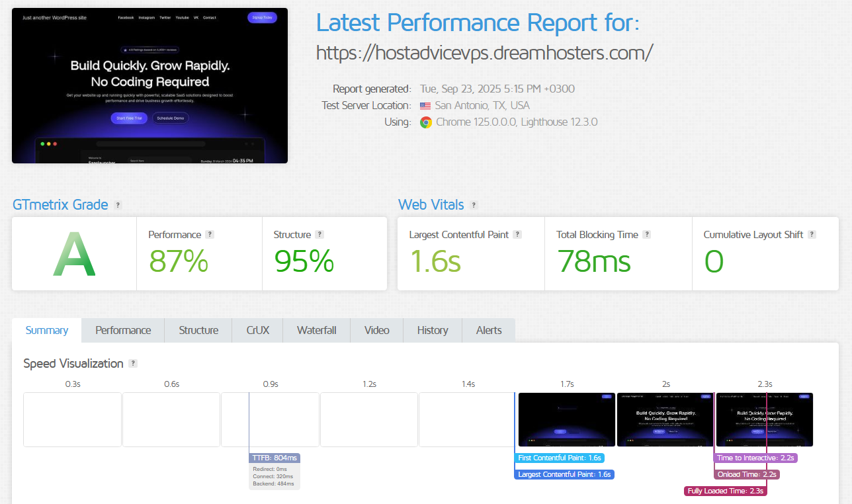Select the filmstrip frame at 1.7s

(566, 419)
